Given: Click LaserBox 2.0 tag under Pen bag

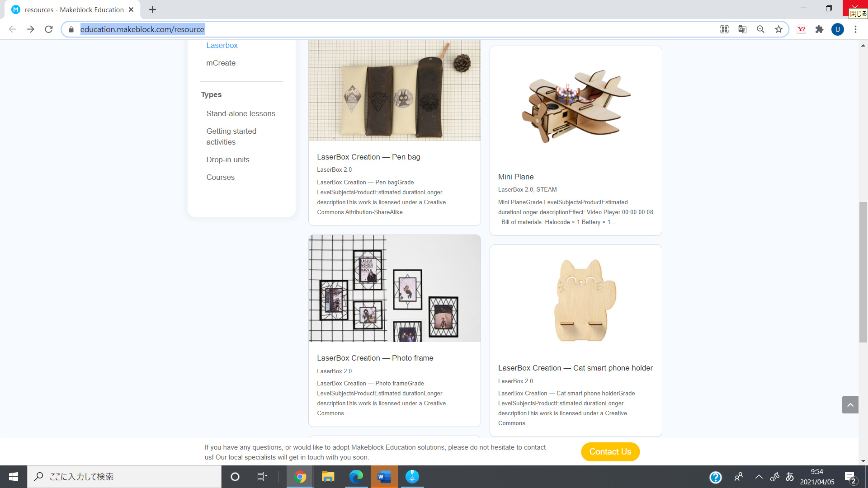Looking at the screenshot, I should pos(335,169).
